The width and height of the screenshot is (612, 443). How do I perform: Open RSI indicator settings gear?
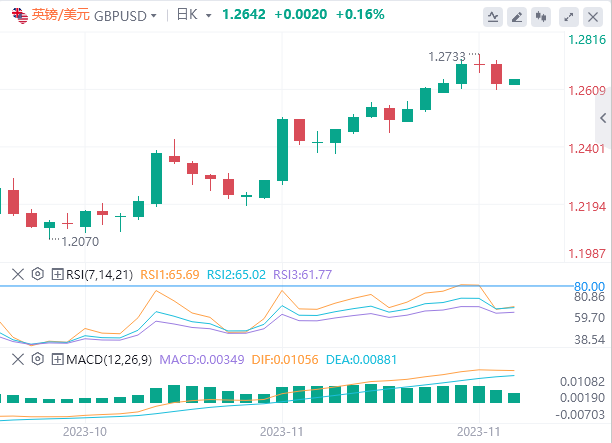pos(38,273)
